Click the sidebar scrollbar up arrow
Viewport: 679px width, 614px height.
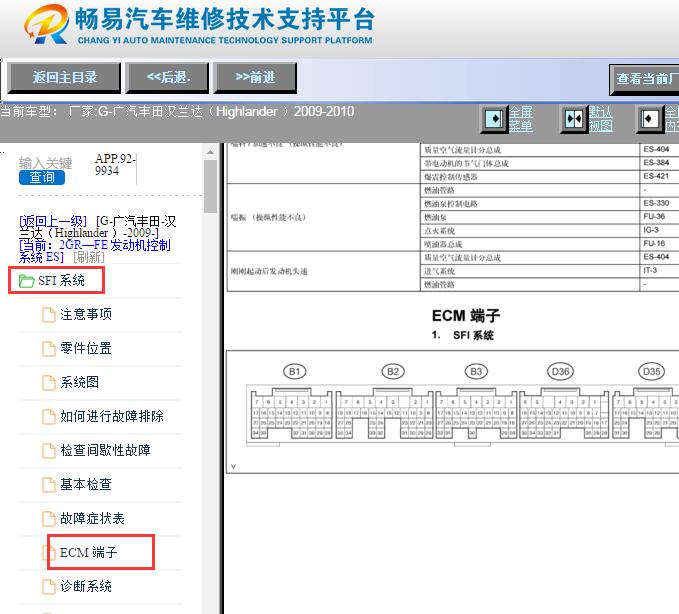[210, 152]
